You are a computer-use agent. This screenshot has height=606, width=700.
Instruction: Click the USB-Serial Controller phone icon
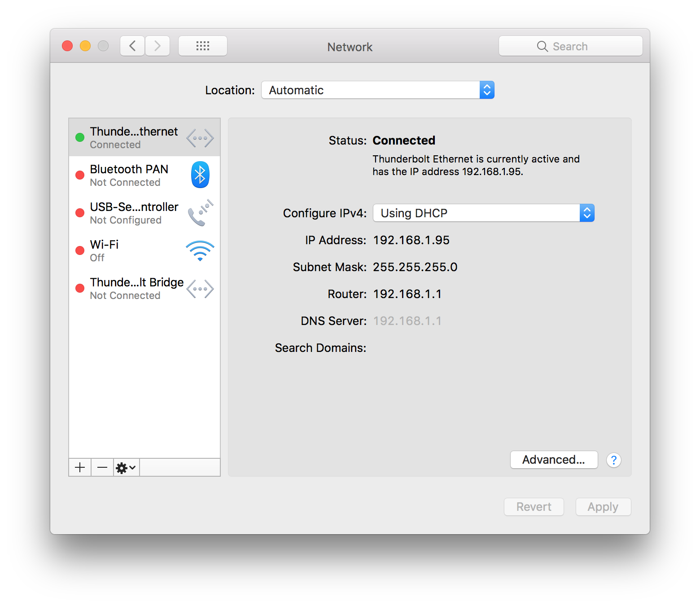200,213
